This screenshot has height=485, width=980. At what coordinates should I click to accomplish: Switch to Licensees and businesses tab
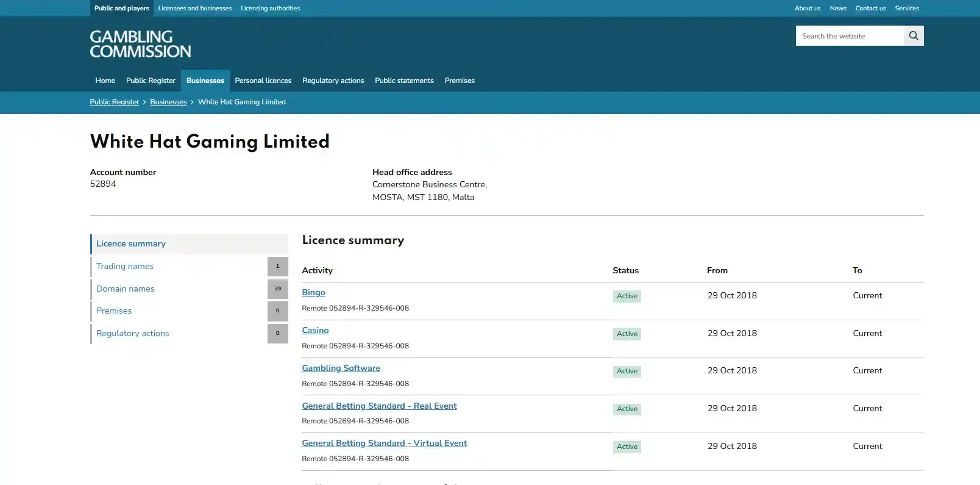[195, 8]
